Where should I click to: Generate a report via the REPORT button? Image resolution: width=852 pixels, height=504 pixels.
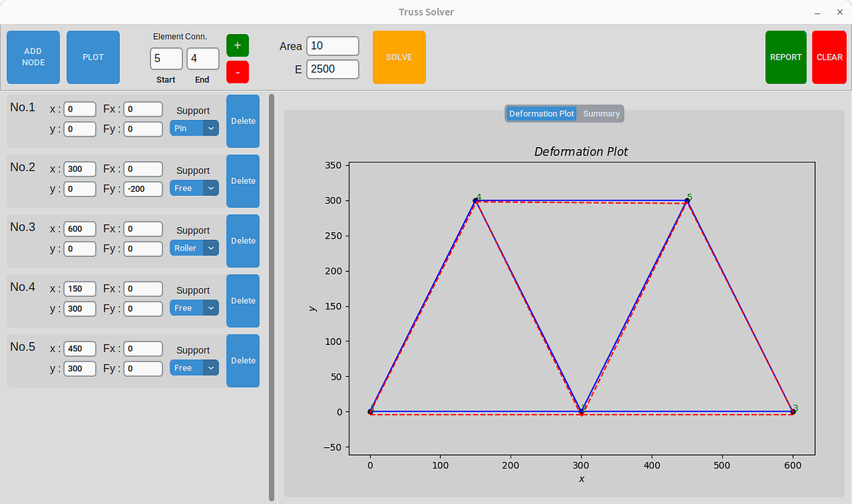(785, 57)
